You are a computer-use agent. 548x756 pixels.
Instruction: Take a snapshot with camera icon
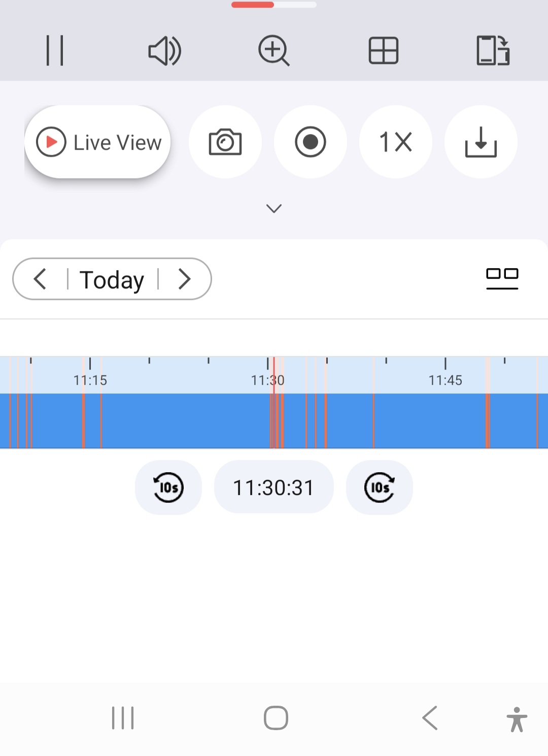coord(225,142)
